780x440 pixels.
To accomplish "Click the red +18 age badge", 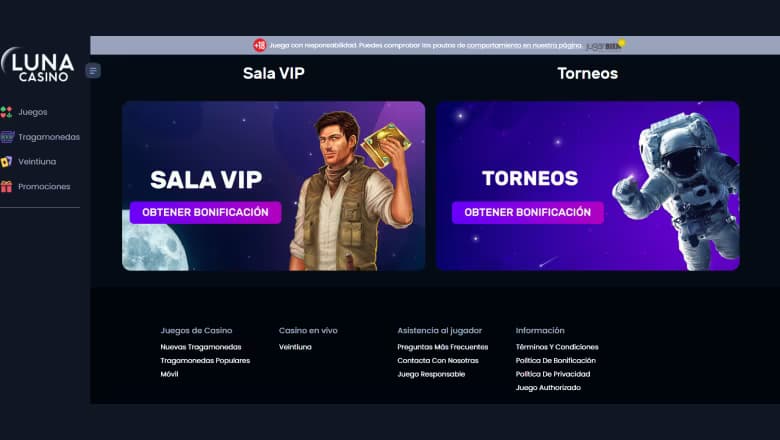I will pyautogui.click(x=260, y=45).
